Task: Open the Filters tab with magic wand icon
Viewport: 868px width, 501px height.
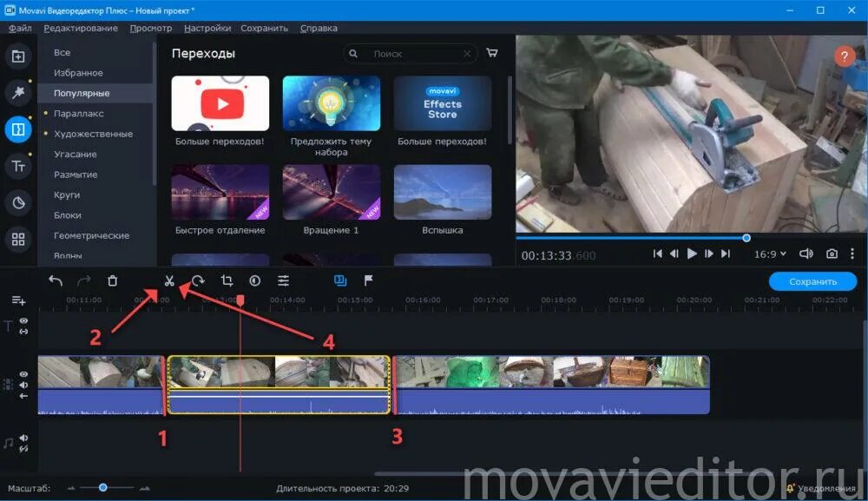Action: tap(18, 92)
